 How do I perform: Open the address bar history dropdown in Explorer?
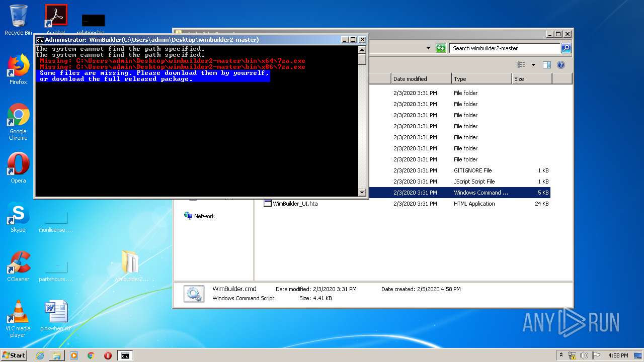[x=428, y=48]
